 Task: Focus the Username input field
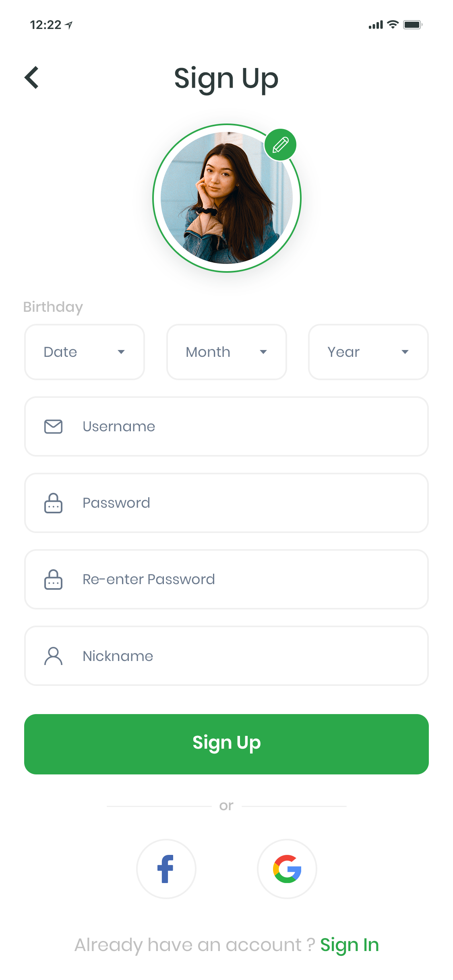pyautogui.click(x=226, y=426)
